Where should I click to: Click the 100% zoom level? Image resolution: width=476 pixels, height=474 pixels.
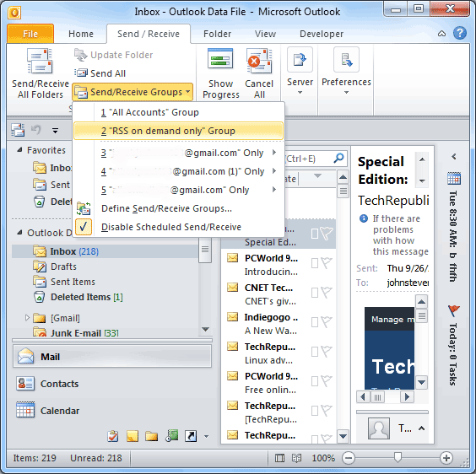(x=323, y=458)
